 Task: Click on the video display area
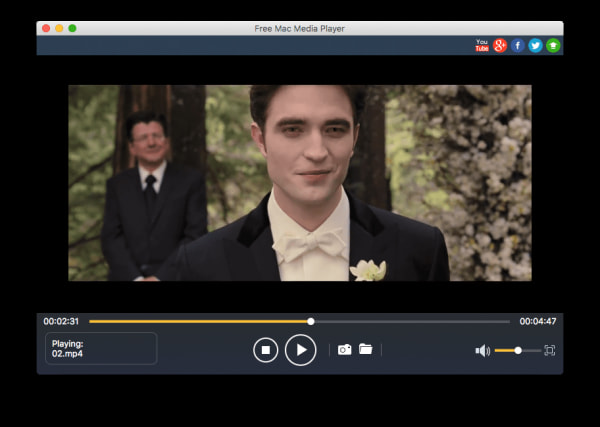point(300,182)
